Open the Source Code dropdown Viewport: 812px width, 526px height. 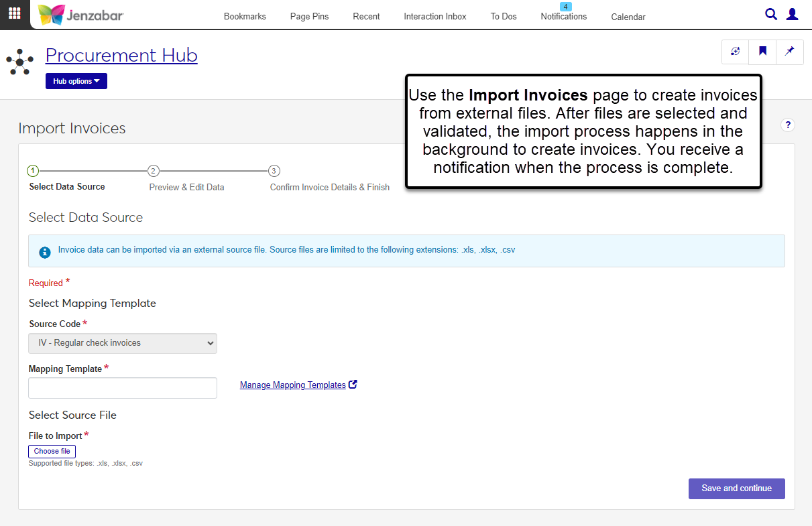(123, 343)
